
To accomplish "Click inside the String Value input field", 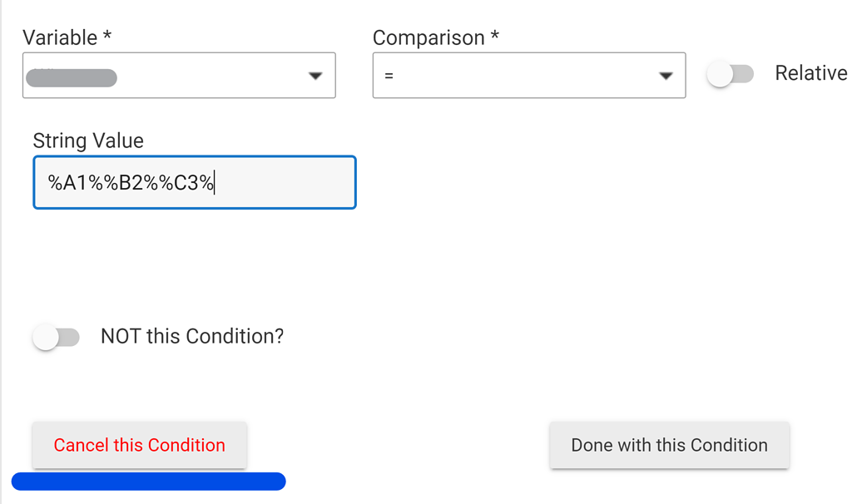I will tap(194, 182).
